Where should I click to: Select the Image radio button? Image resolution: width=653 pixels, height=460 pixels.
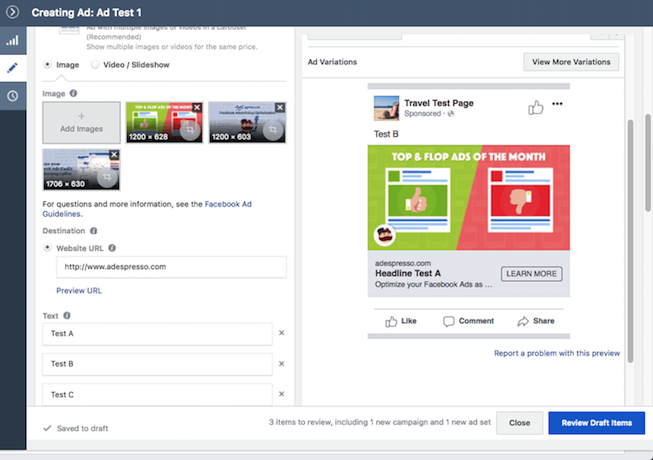pos(47,65)
